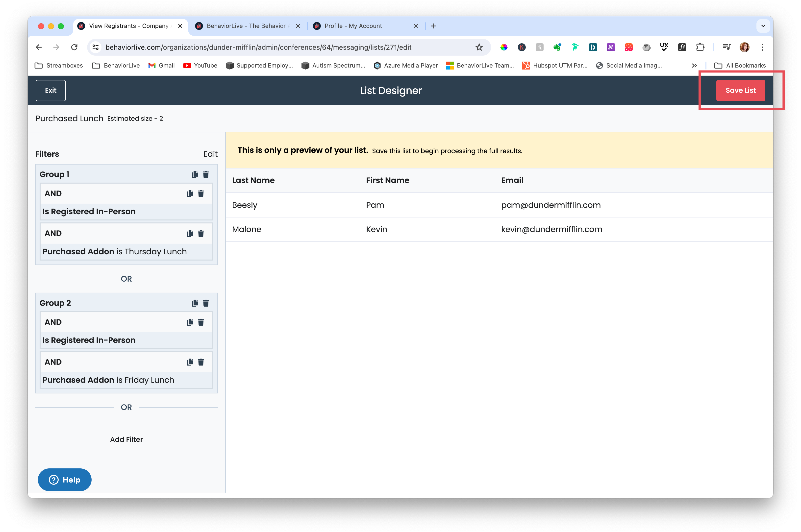
Task: Open the media control playlist icon
Action: [x=727, y=47]
